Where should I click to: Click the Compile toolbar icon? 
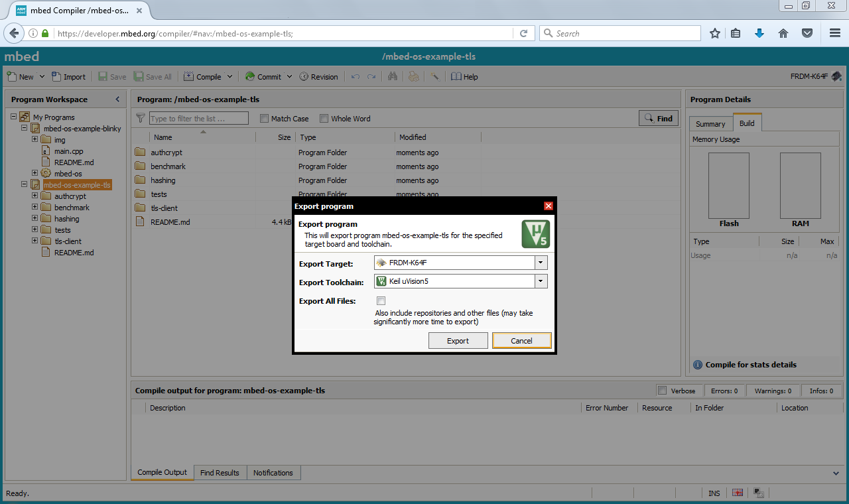189,77
